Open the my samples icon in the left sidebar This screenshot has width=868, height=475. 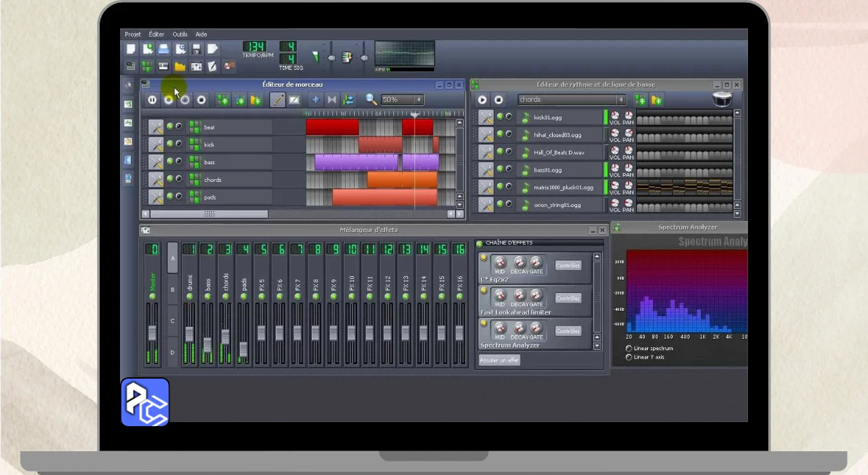point(127,123)
